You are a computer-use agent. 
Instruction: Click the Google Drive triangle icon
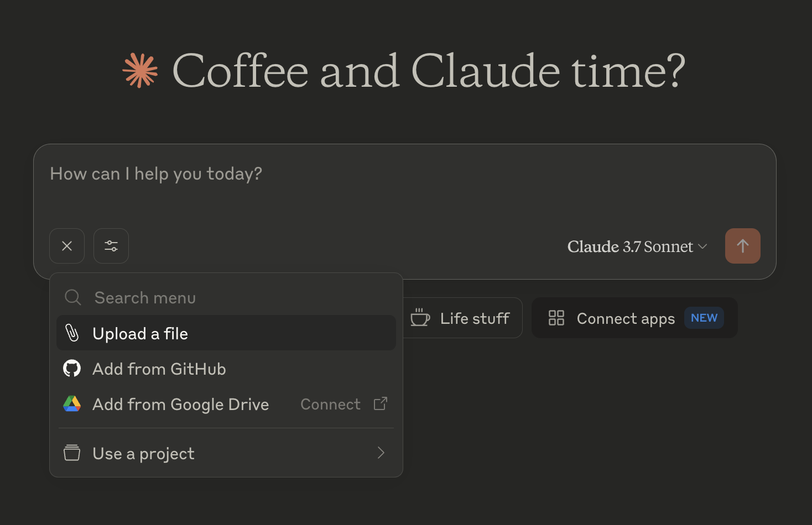72,404
